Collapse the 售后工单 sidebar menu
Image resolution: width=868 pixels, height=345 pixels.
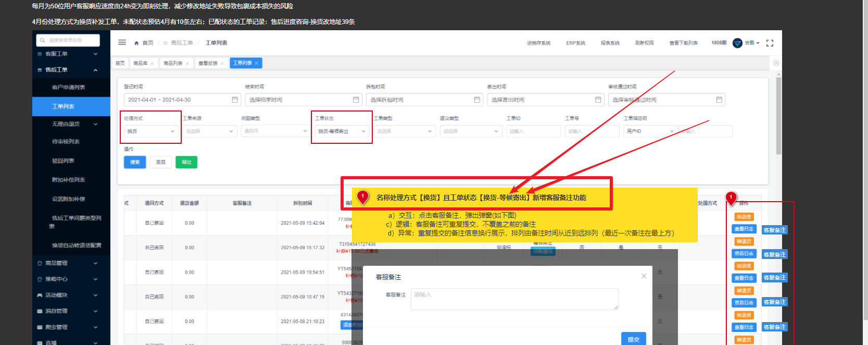coord(95,70)
